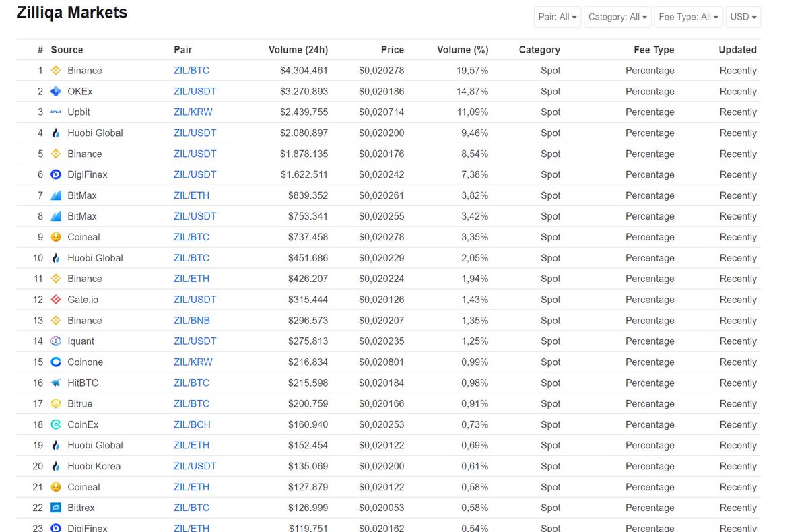808x532 pixels.
Task: Open ZIL/USDT link for Huobi Global row 4
Action: (195, 133)
